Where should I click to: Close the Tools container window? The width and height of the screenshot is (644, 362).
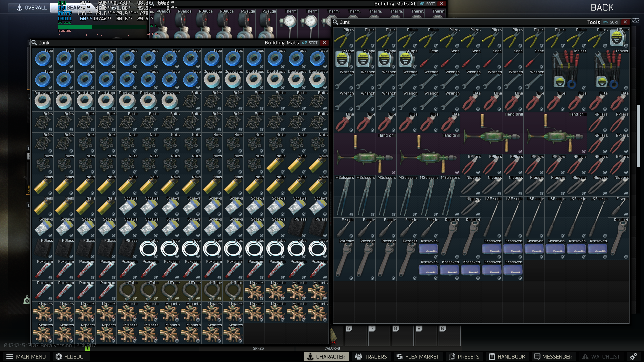tap(625, 22)
